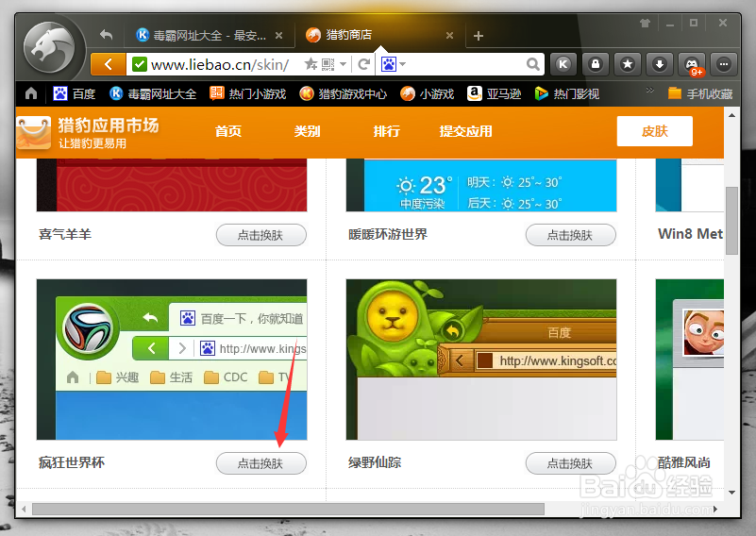Expand search engine selector arrow

403,63
